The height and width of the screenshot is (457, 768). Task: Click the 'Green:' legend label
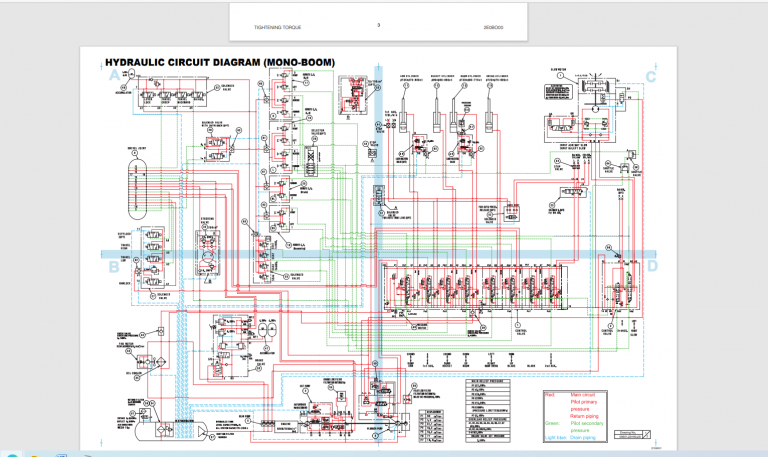click(x=552, y=423)
